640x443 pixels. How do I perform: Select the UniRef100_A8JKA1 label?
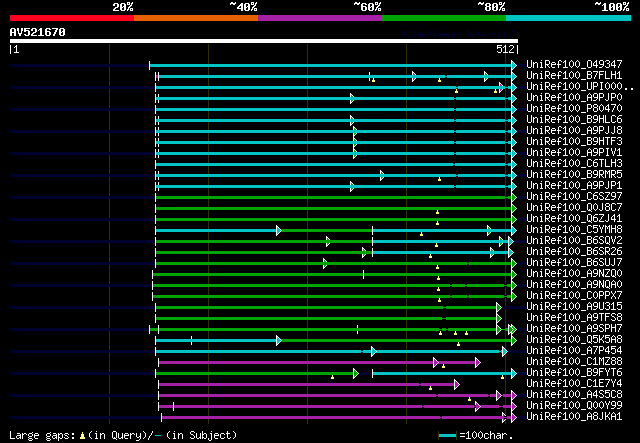pyautogui.click(x=574, y=417)
